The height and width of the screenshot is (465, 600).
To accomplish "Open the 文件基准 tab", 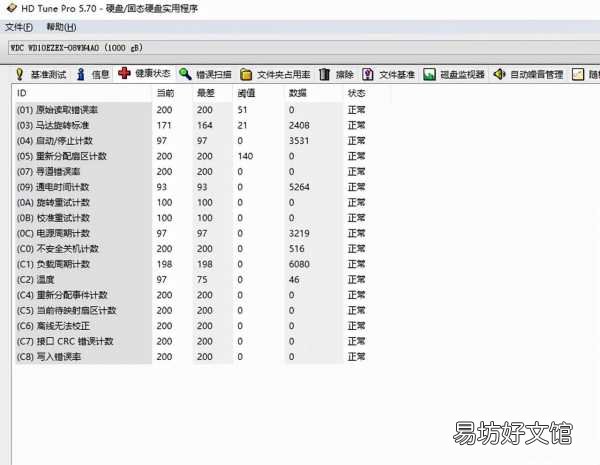I will pos(397,75).
